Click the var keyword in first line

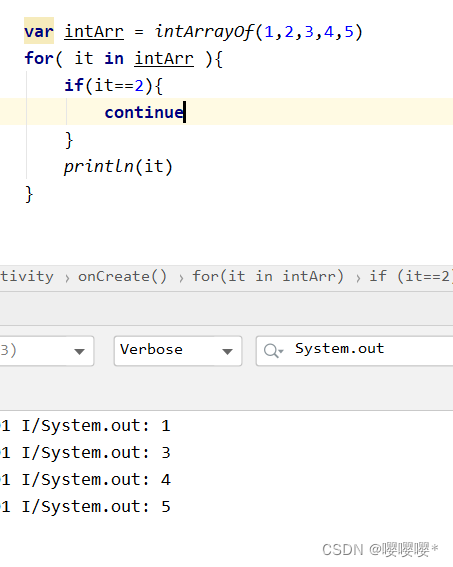tap(39, 31)
